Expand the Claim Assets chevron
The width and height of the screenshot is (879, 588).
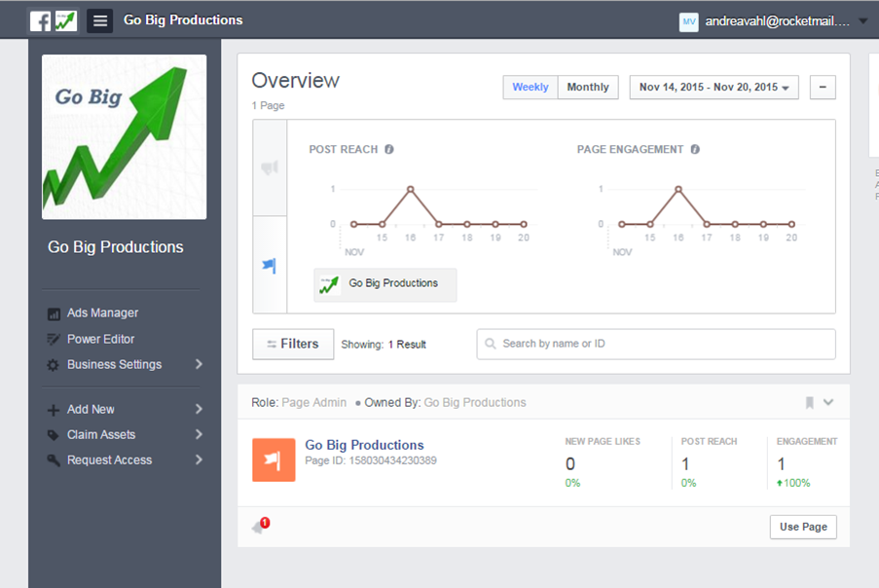tap(199, 434)
